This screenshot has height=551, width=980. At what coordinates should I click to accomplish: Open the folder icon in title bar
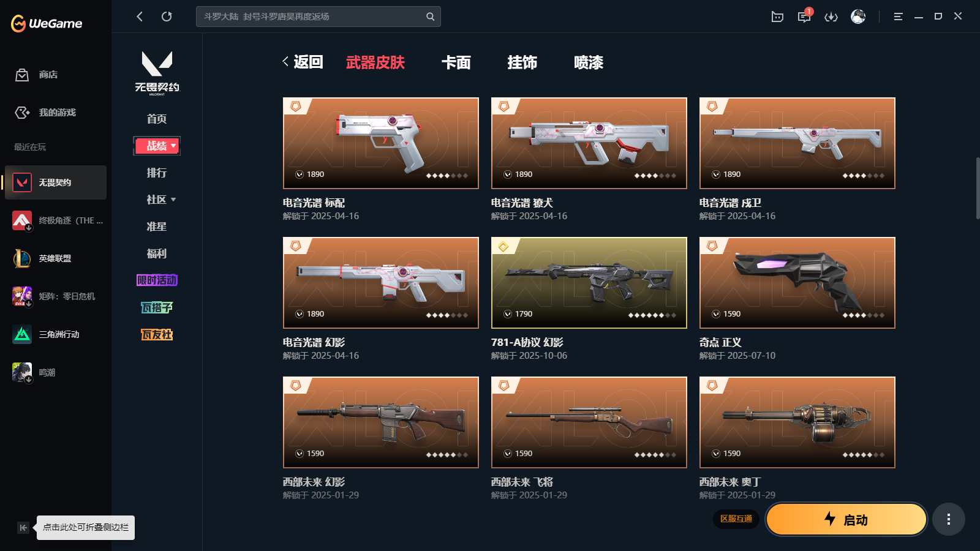[x=777, y=17]
